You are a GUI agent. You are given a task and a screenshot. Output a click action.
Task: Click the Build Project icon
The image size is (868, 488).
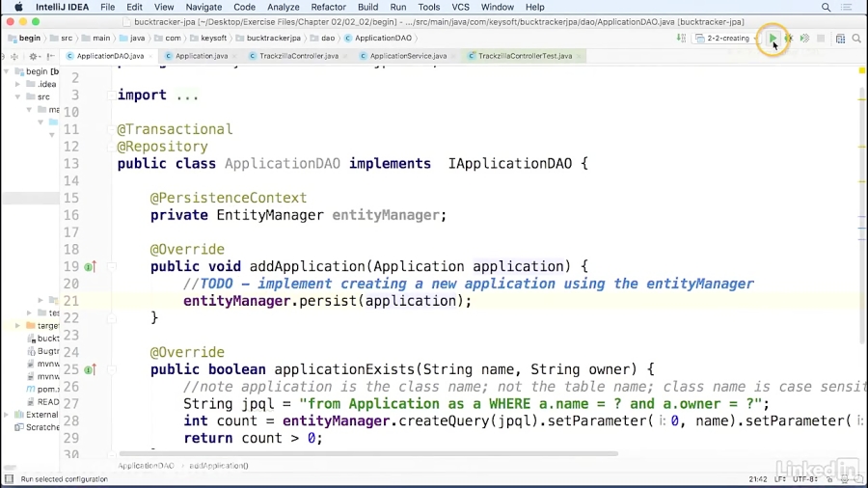tap(682, 39)
